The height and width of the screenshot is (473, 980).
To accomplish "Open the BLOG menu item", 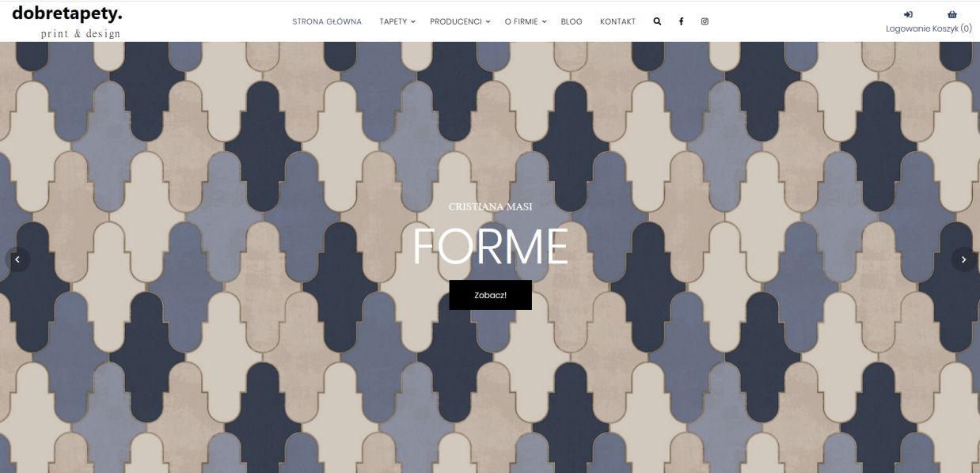I will [572, 21].
